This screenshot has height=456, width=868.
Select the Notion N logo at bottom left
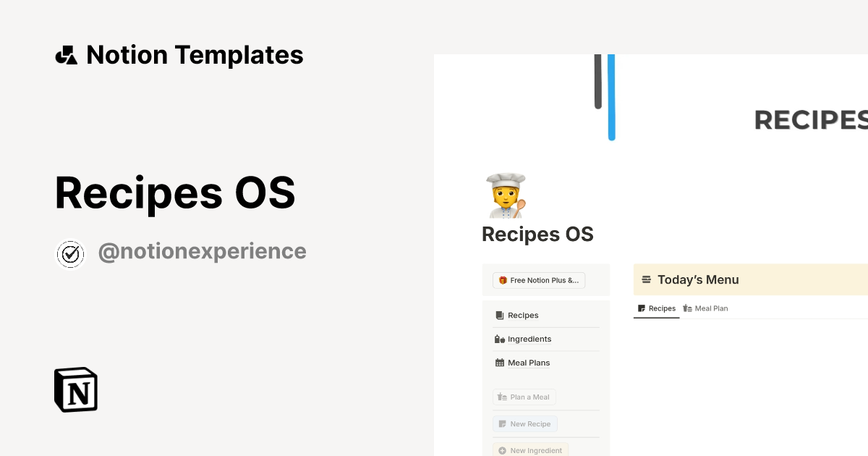pos(75,389)
